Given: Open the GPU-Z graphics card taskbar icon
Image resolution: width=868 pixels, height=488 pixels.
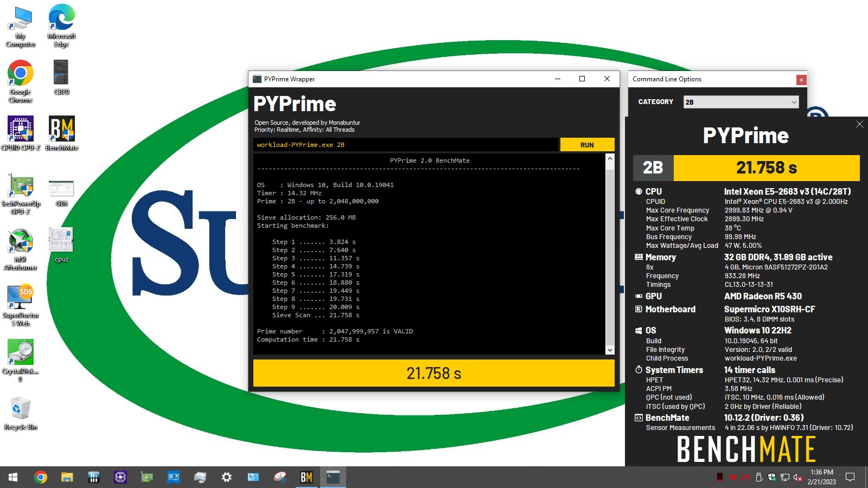Looking at the screenshot, I should click(146, 477).
